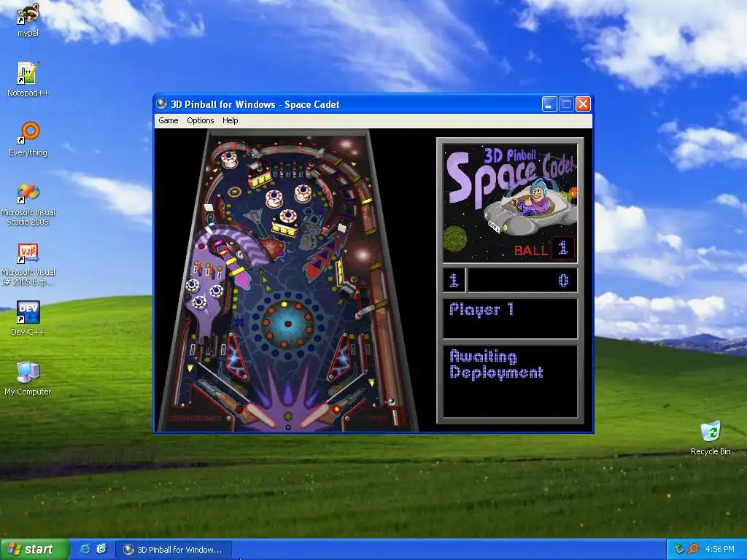
Task: Select the Notepad++ desktop icon
Action: coord(28,79)
